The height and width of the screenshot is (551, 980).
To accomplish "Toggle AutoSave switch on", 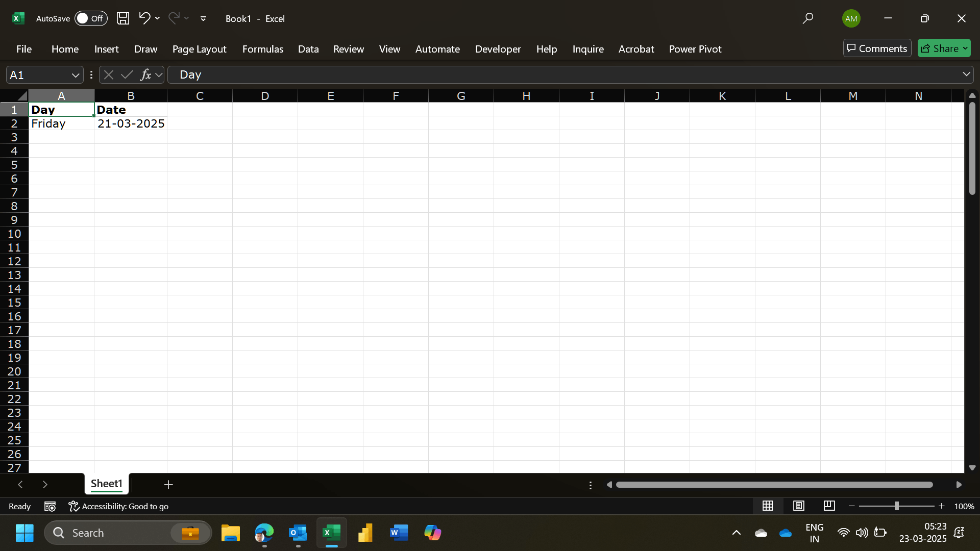I will pyautogui.click(x=90, y=18).
